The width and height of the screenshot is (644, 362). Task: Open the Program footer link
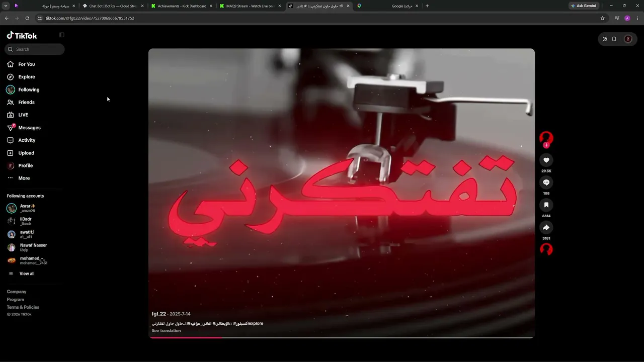tap(16, 300)
